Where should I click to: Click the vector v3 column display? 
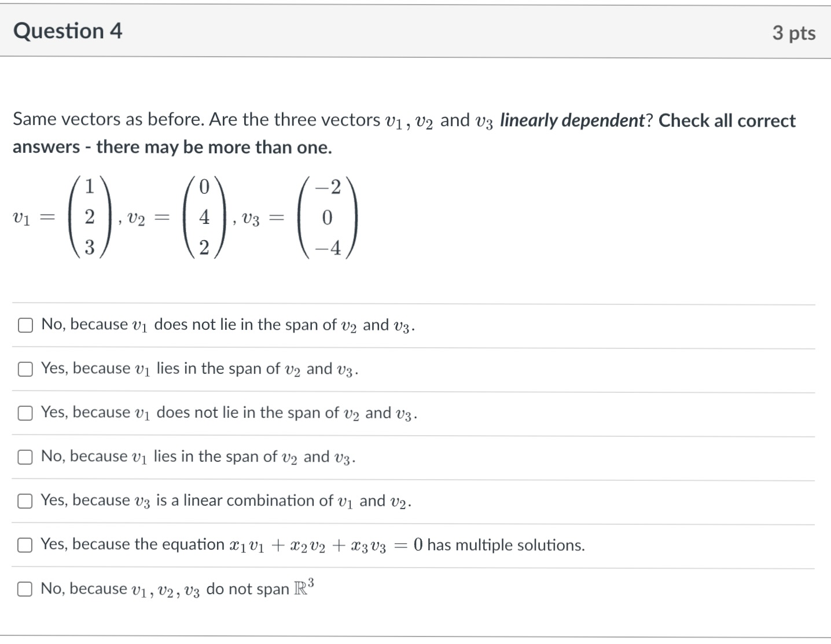click(x=329, y=217)
